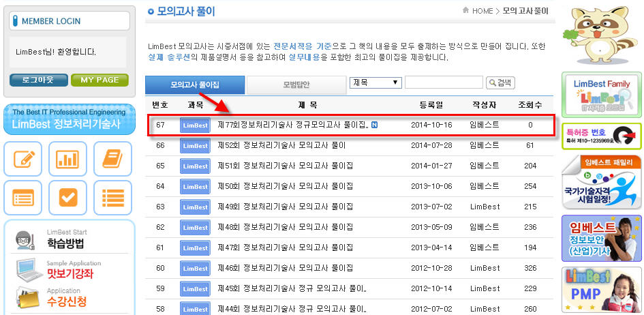Open 제50회 정보처리기술사 모의고사 풀이집 post
Image resolution: width=644 pixels, height=315 pixels.
tap(285, 186)
